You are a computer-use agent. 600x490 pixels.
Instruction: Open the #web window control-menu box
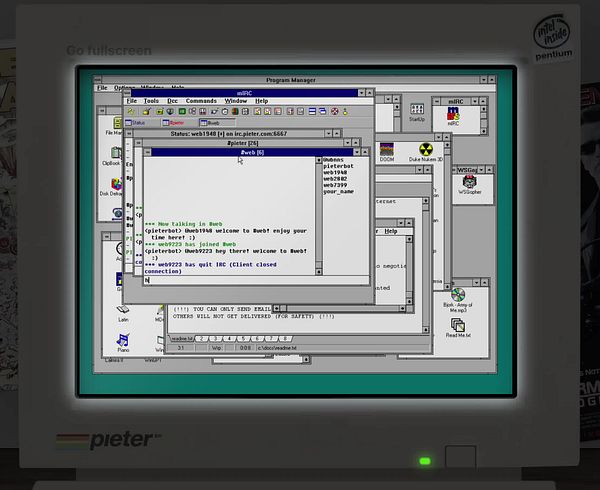[148, 152]
